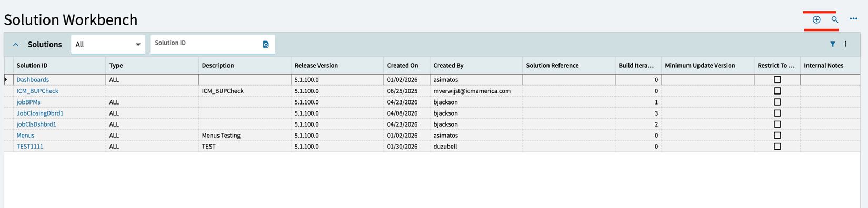
Task: Sort by the Type column header
Action: point(152,65)
